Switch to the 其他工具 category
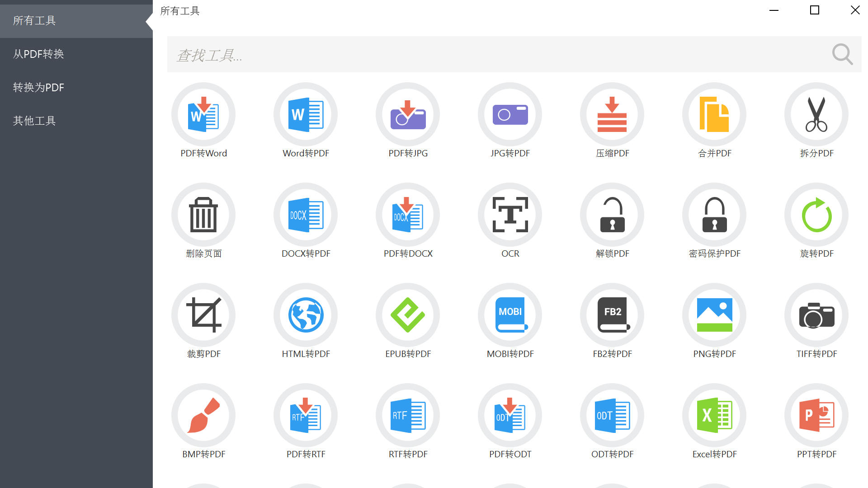The height and width of the screenshot is (488, 868). pyautogui.click(x=76, y=121)
